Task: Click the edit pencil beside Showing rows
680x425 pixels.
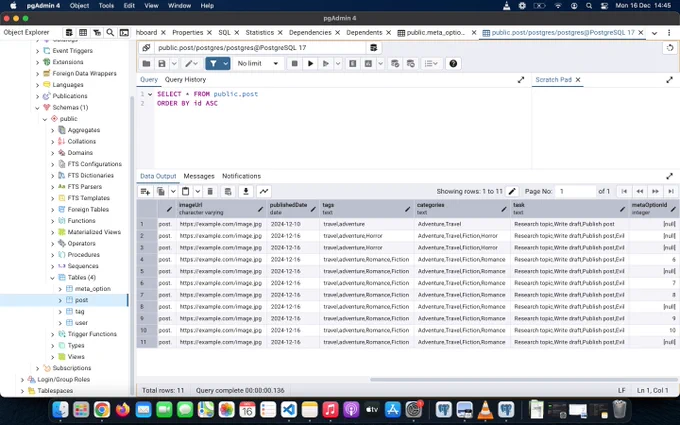Action: click(x=512, y=191)
